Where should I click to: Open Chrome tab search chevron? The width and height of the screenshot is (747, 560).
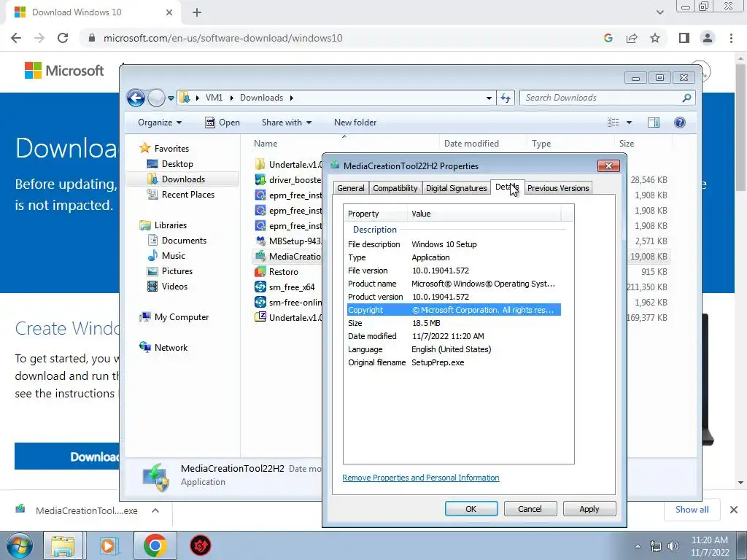pyautogui.click(x=659, y=12)
